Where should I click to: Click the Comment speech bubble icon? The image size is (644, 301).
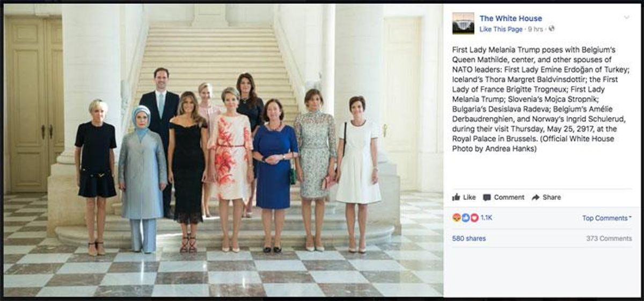click(487, 197)
